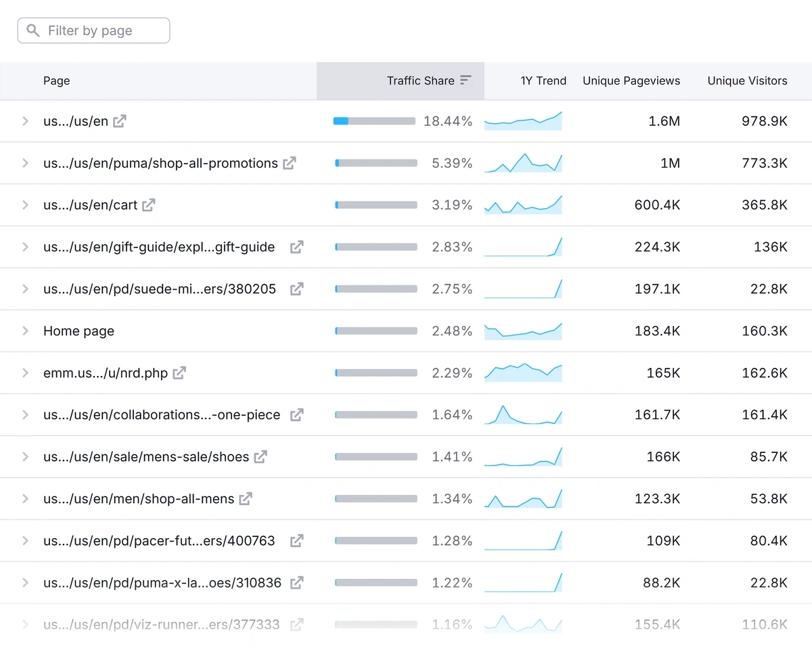Expand the us.../us/en/cart row chevron
The image size is (812, 662).
(26, 205)
